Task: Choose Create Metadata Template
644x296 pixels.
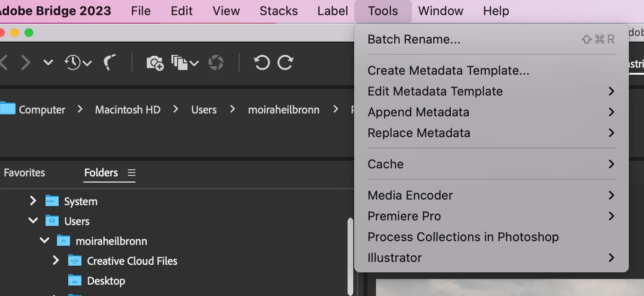Action: click(x=491, y=70)
